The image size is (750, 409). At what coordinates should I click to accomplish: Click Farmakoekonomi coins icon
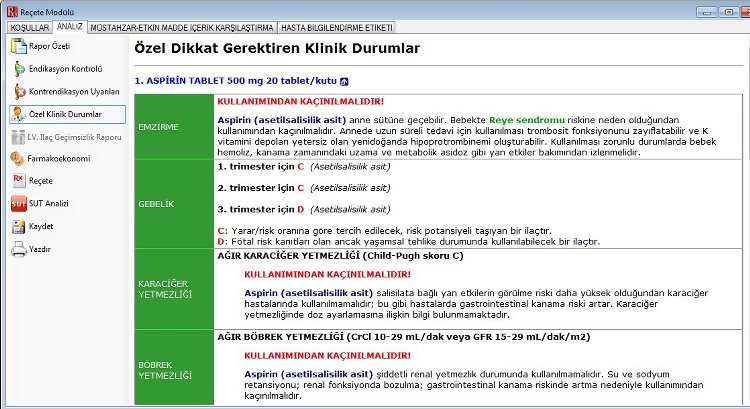pos(17,158)
